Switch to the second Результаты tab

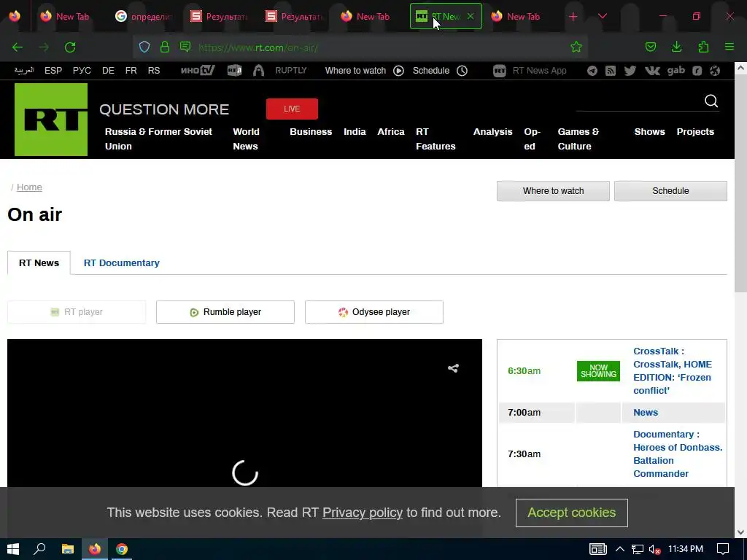click(293, 16)
